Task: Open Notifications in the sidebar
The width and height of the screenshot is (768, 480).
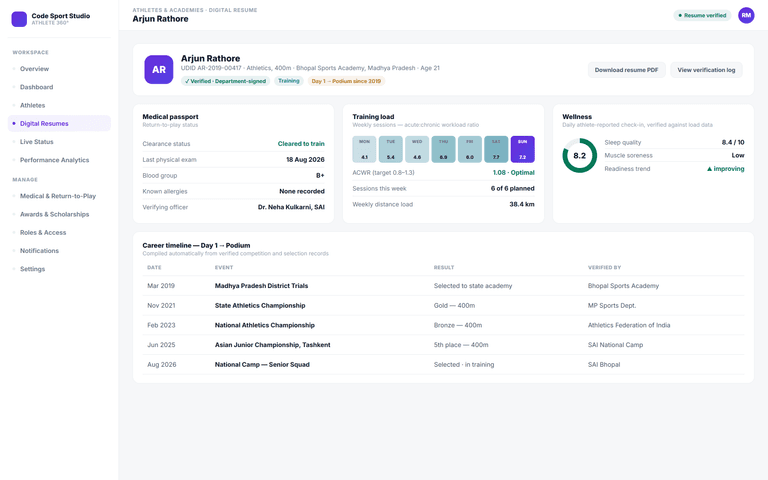Action: pyautogui.click(x=59, y=251)
